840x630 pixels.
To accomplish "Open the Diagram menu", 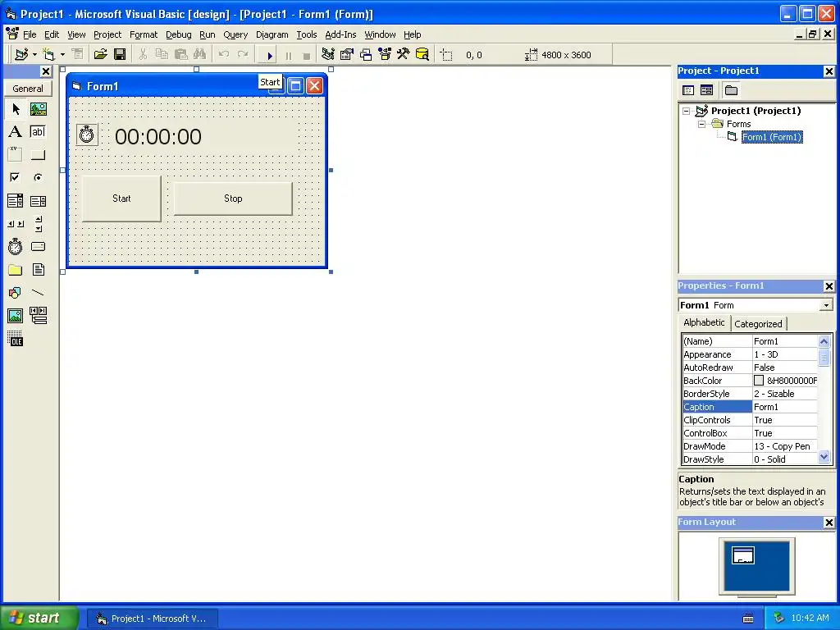I will coord(272,34).
